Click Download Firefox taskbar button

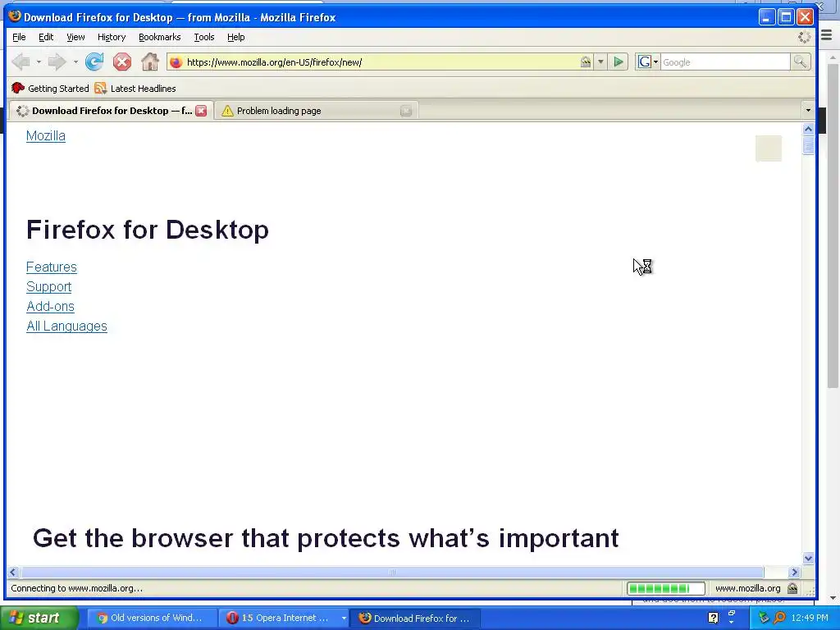pyautogui.click(x=414, y=618)
